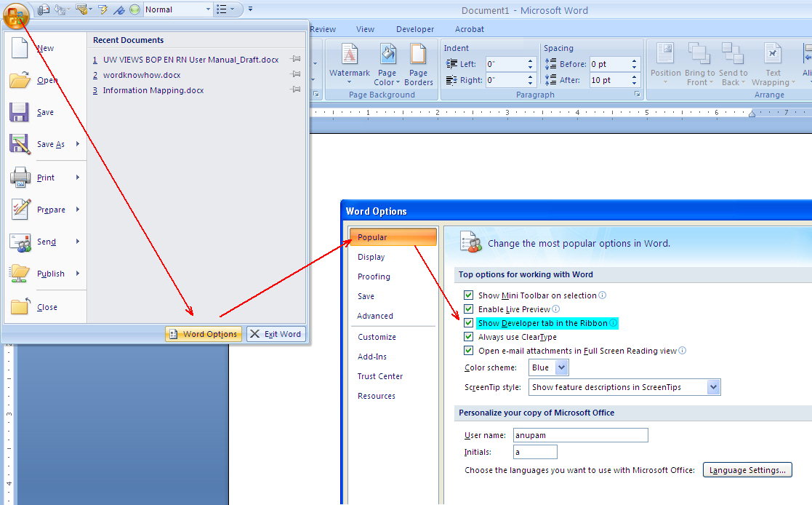Screen dimensions: 812x505
Task: Toggle Show Developer tab in the Ribbon
Action: pos(469,323)
